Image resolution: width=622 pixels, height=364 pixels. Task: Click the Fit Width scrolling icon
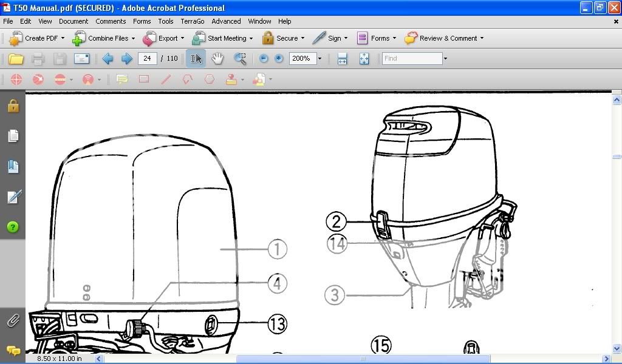(x=342, y=59)
